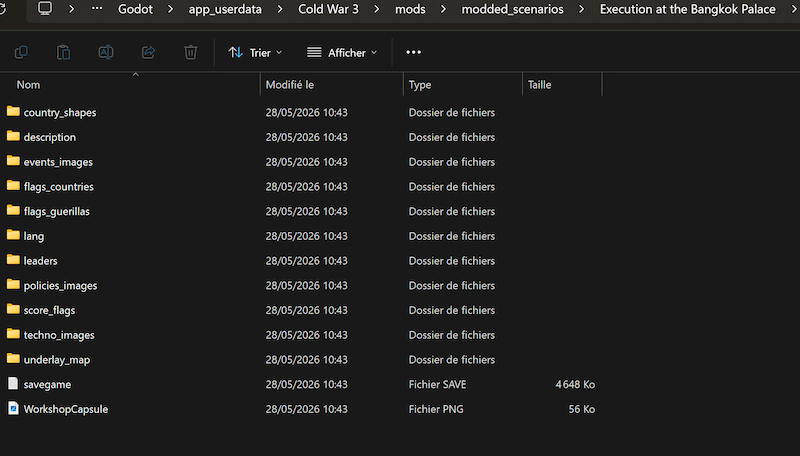Click the 56 Ko size value
Image resolution: width=800 pixels, height=456 pixels.
tap(582, 409)
